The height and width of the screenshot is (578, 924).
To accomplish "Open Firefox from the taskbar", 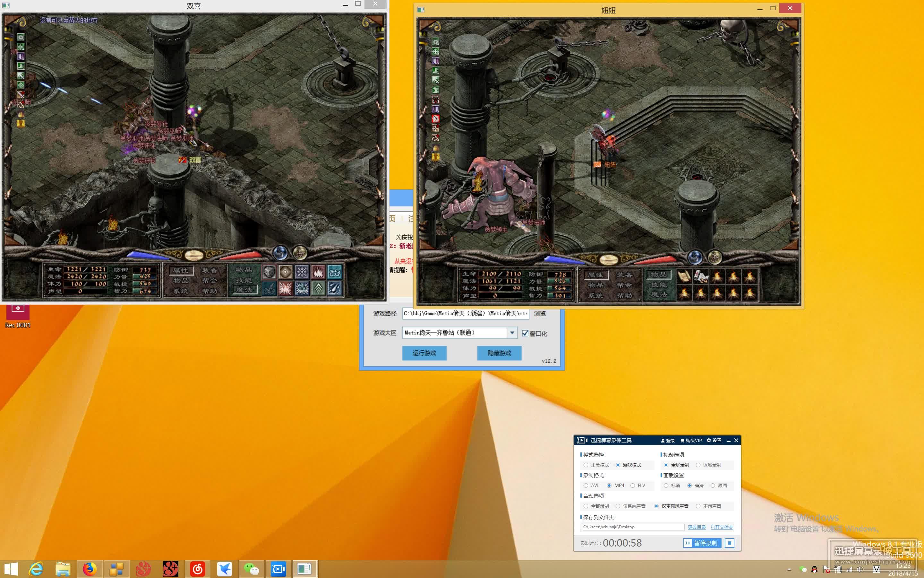I will click(89, 569).
